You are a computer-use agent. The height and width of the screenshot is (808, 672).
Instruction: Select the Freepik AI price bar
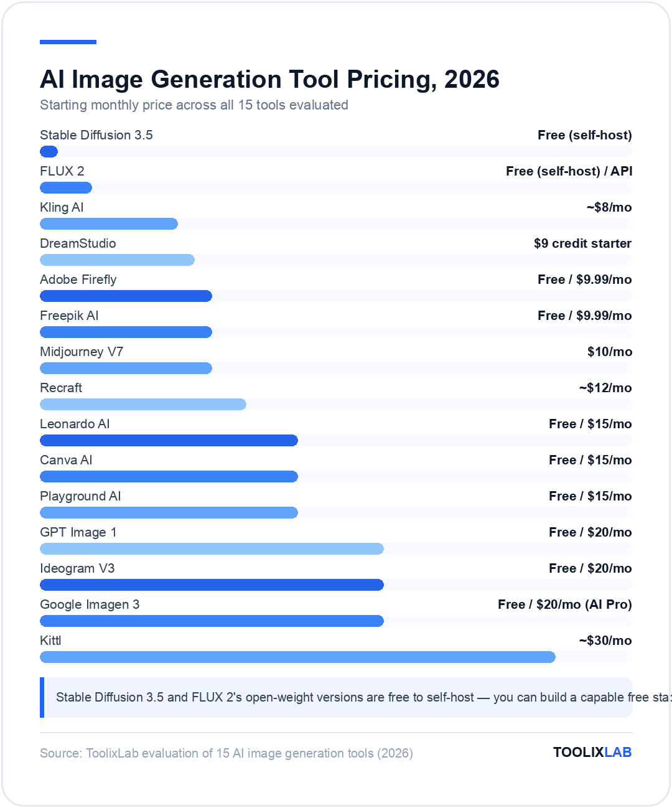point(126,332)
